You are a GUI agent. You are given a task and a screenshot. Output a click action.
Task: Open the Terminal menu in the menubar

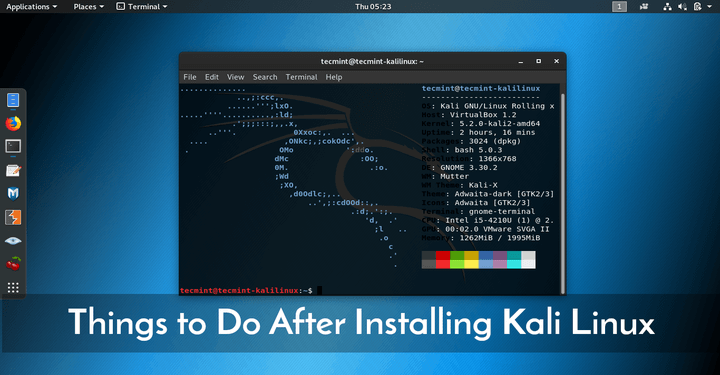coord(301,77)
